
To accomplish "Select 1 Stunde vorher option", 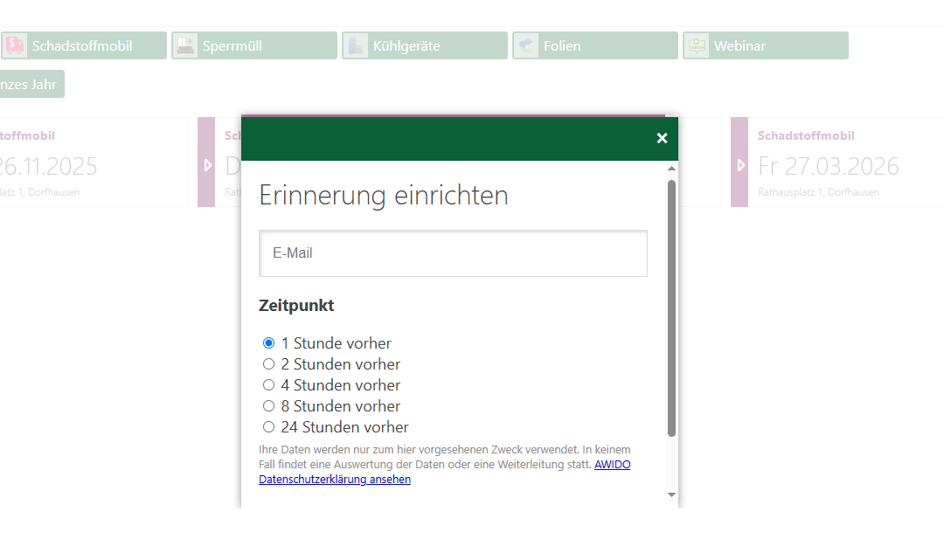I will pos(269,343).
